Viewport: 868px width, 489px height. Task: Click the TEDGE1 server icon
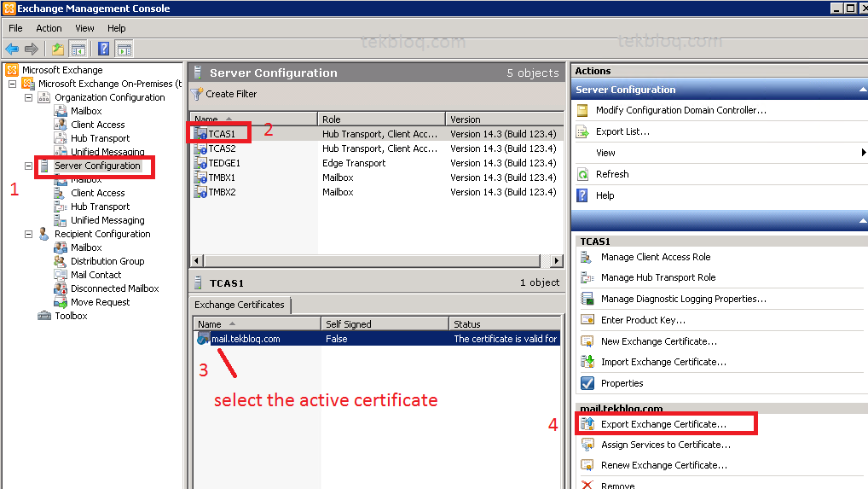pyautogui.click(x=200, y=163)
